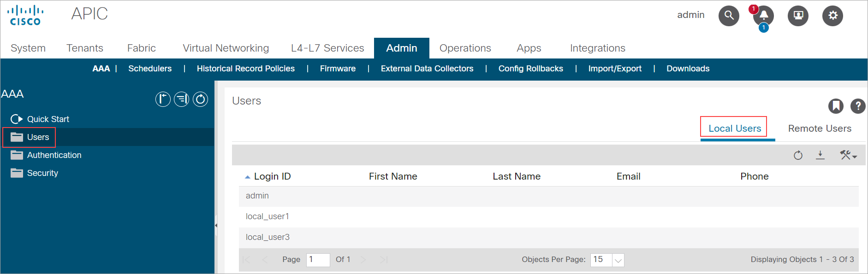Click the admin username in the header
This screenshot has width=868, height=274.
[x=690, y=15]
